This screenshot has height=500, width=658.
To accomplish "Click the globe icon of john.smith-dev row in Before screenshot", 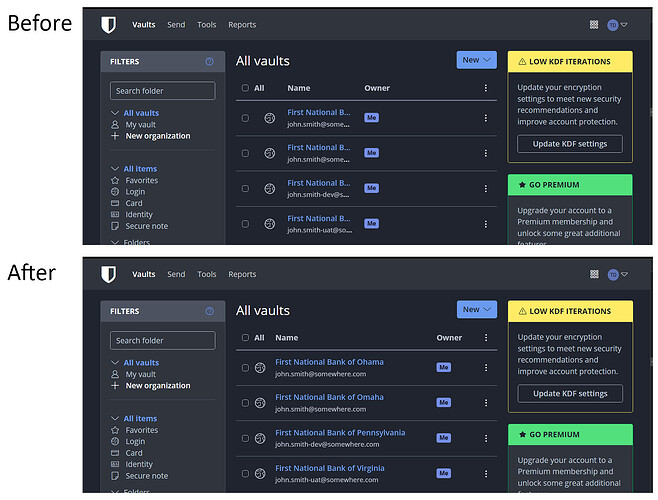I will click(269, 189).
